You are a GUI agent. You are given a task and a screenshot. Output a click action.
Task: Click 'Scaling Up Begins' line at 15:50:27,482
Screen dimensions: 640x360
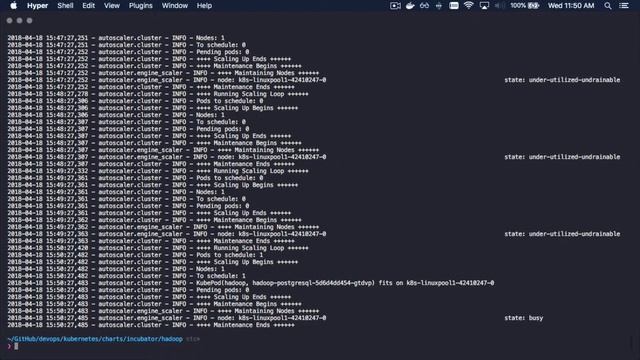tap(153, 262)
